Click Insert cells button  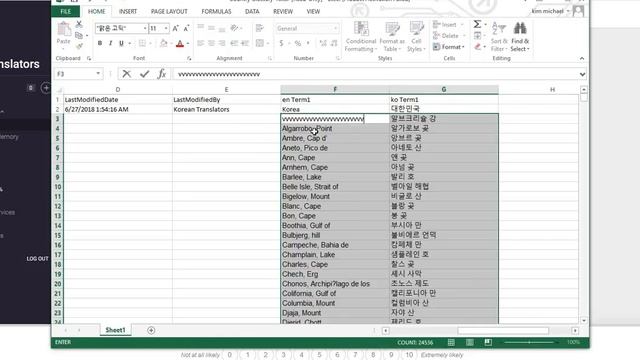tap(449, 25)
